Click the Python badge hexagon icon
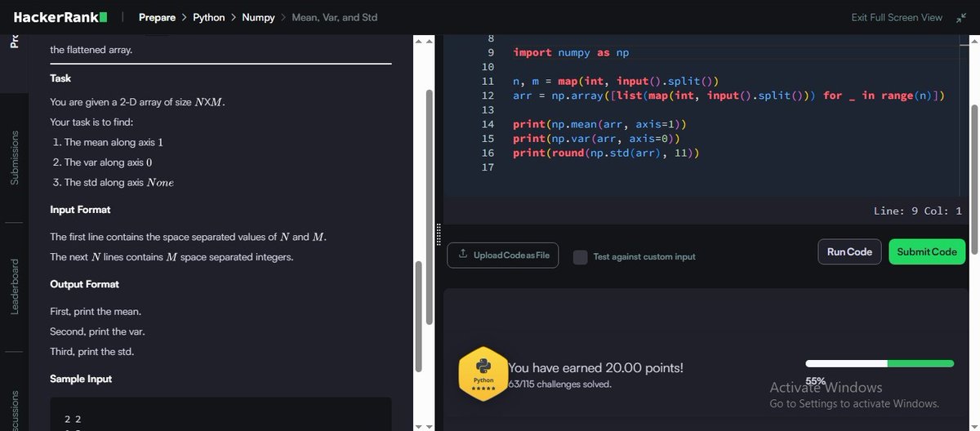 (483, 375)
